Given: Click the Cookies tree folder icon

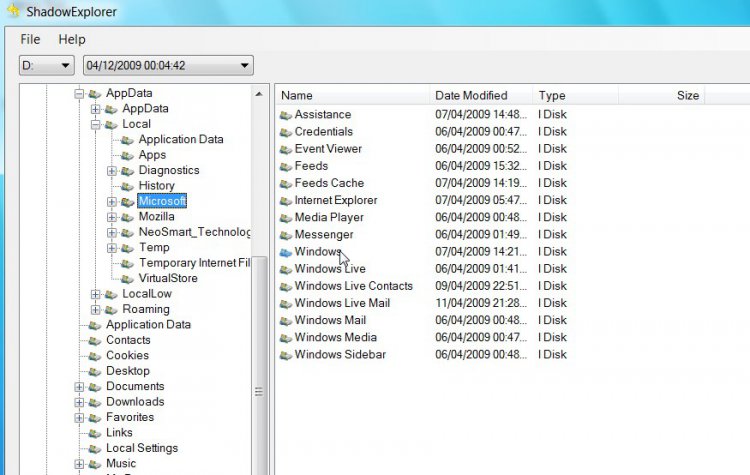Looking at the screenshot, I should point(95,356).
